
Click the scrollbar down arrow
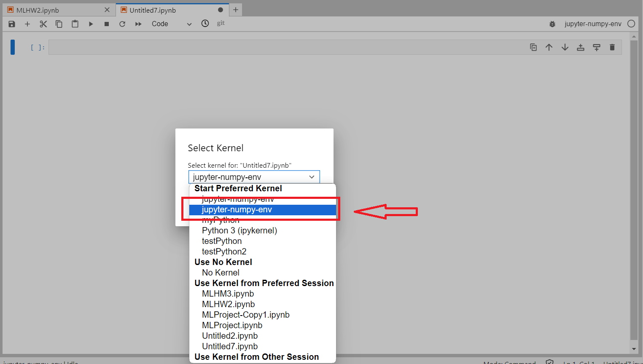(634, 349)
